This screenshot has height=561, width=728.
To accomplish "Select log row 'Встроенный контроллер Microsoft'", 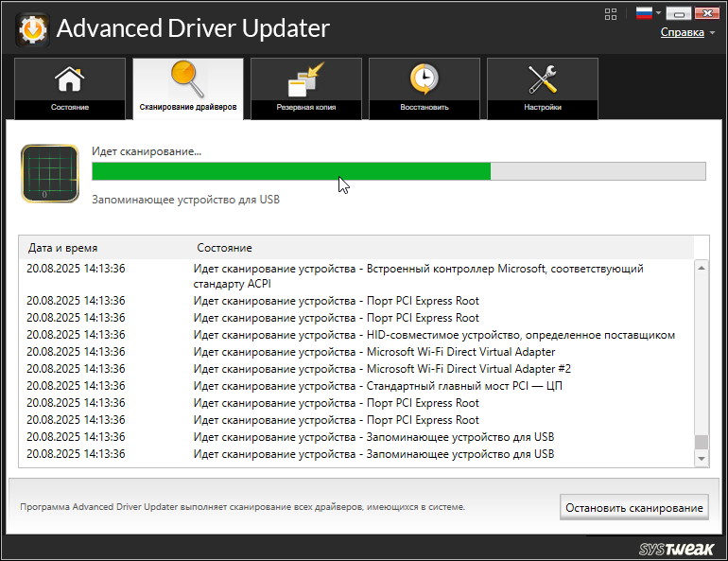I will [356, 276].
